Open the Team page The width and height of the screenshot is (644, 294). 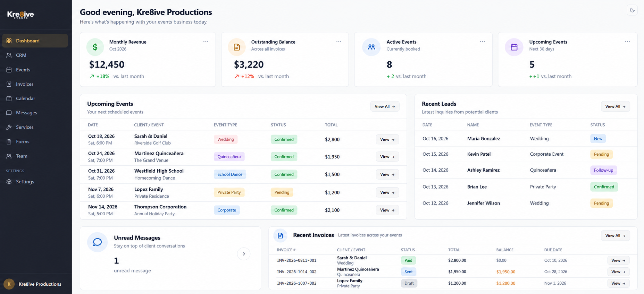[x=35, y=156]
